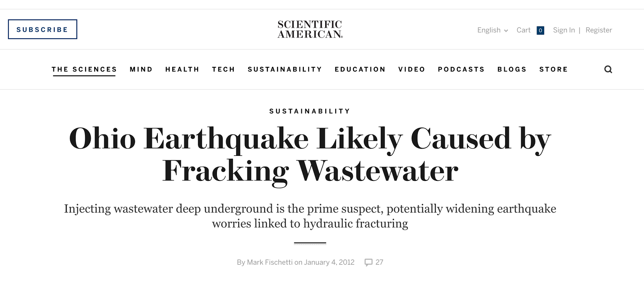644x284 pixels.
Task: Select the Health menu item
Action: [x=182, y=69]
